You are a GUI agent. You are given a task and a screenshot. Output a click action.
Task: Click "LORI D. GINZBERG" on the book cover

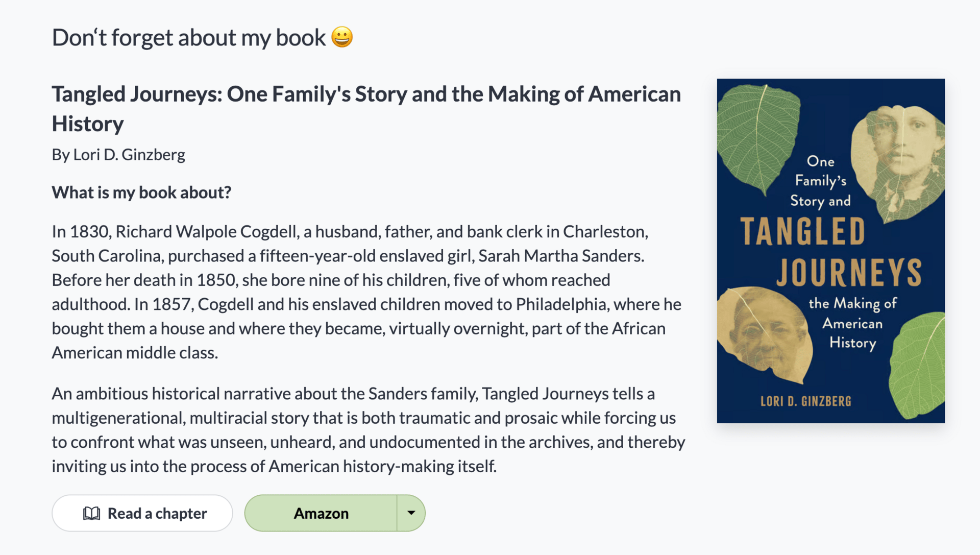[806, 401]
